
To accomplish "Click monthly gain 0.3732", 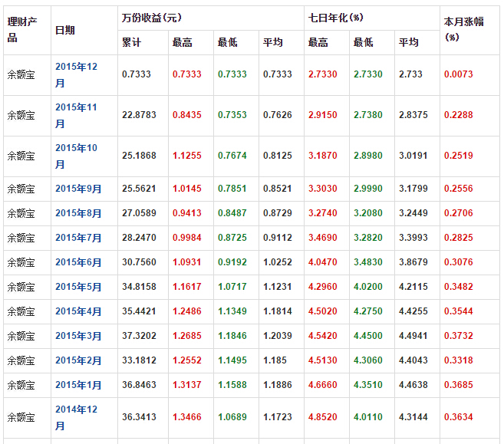I will [459, 336].
